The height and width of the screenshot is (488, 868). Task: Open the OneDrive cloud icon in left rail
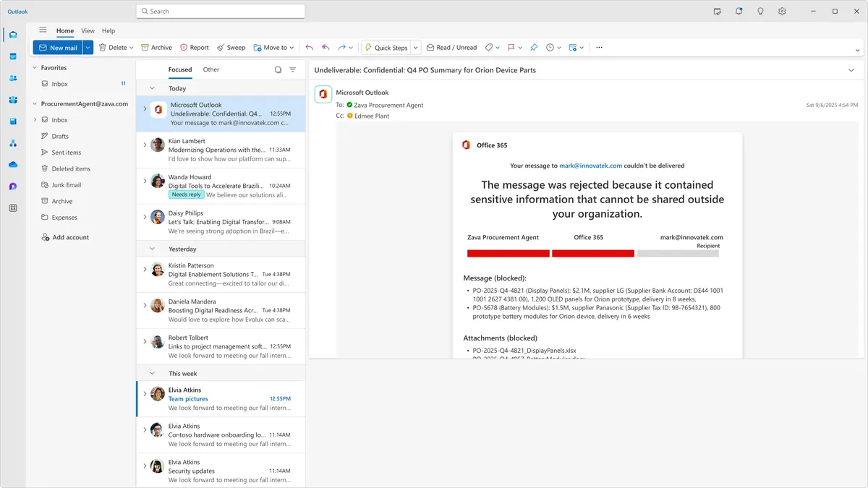(13, 165)
